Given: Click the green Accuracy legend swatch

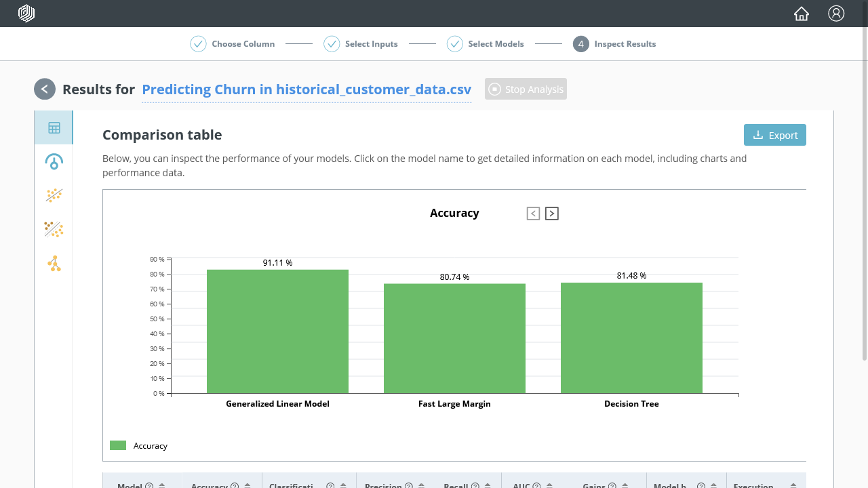Looking at the screenshot, I should coord(118,445).
